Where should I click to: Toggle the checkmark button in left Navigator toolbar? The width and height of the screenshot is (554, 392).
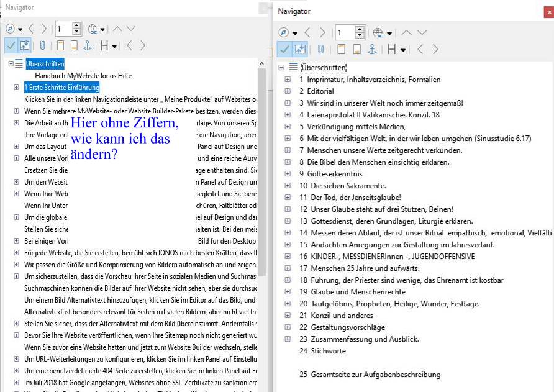click(x=11, y=45)
